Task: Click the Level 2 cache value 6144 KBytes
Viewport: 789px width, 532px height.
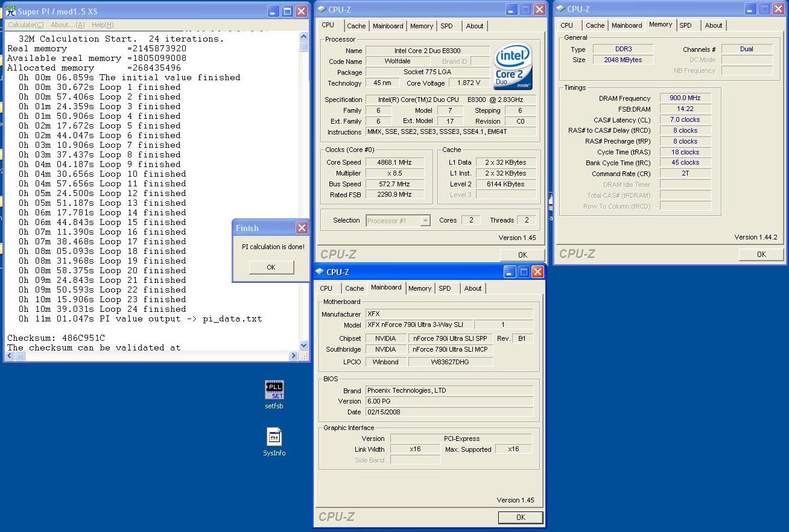Action: (x=505, y=184)
